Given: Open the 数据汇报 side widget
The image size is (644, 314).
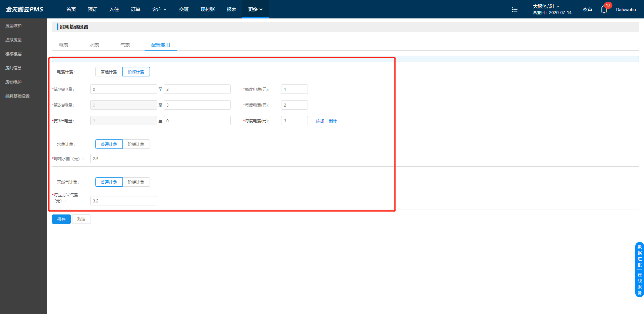Looking at the screenshot, I should 640,256.
